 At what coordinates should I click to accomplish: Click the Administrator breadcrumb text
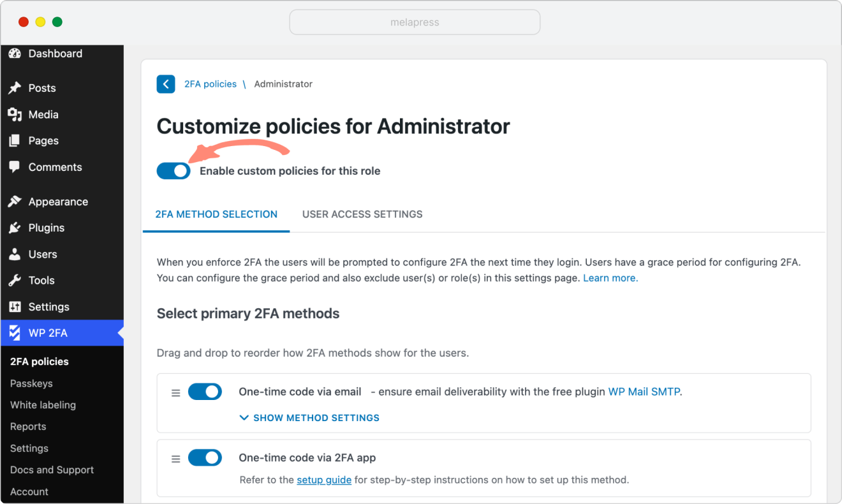[283, 84]
